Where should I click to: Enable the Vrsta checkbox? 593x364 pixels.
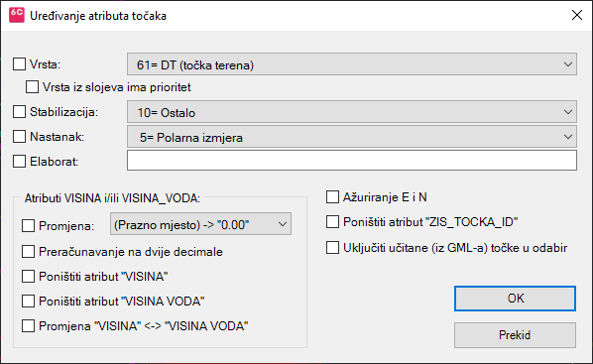pyautogui.click(x=19, y=63)
